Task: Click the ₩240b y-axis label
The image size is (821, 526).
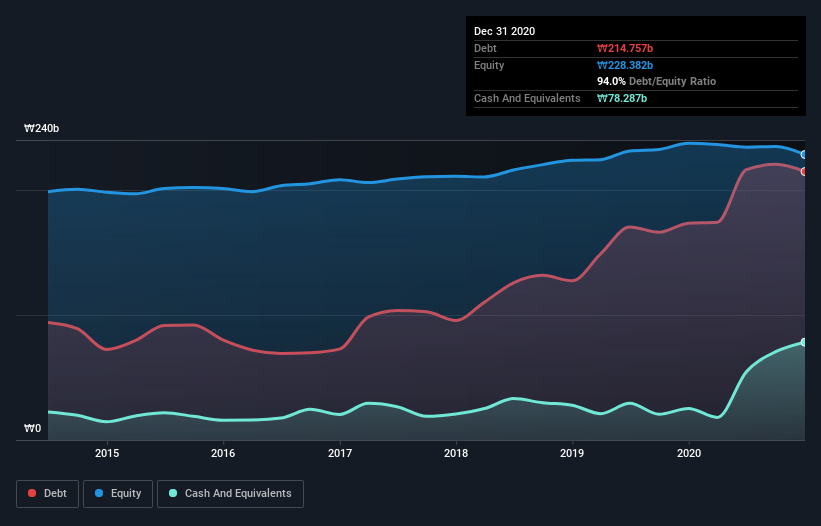Action: tap(41, 129)
